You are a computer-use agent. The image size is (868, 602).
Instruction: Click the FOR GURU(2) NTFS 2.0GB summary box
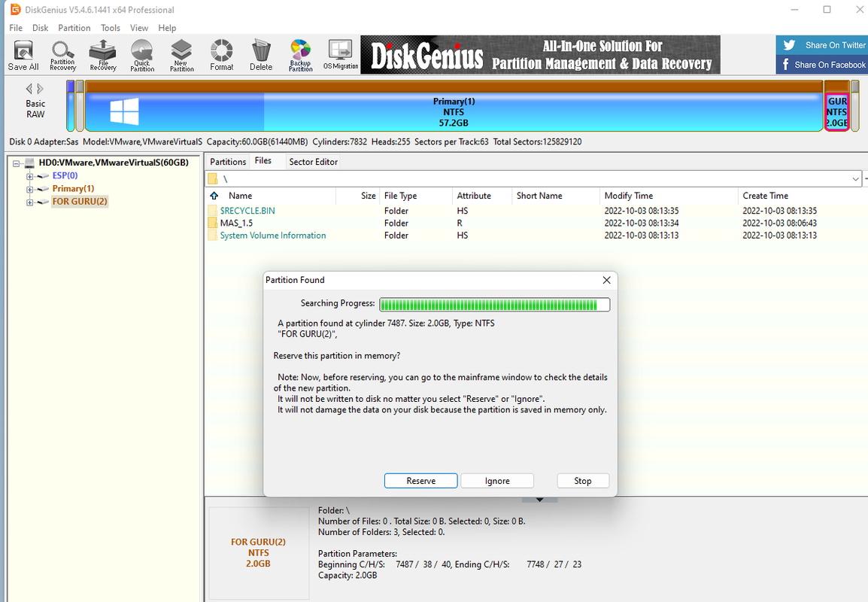259,552
